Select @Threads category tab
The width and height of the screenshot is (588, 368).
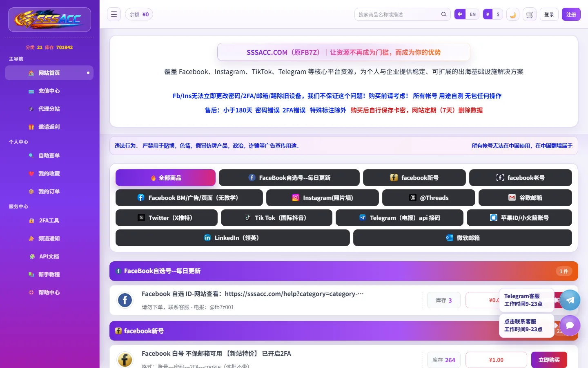429,198
